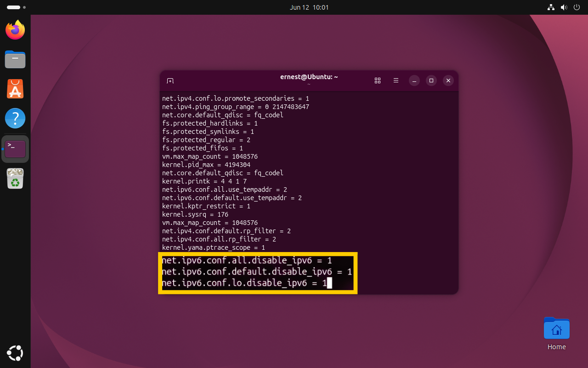The width and height of the screenshot is (588, 368).
Task: Click the kernel.printk = 4 4 1 7 line
Action: point(204,181)
